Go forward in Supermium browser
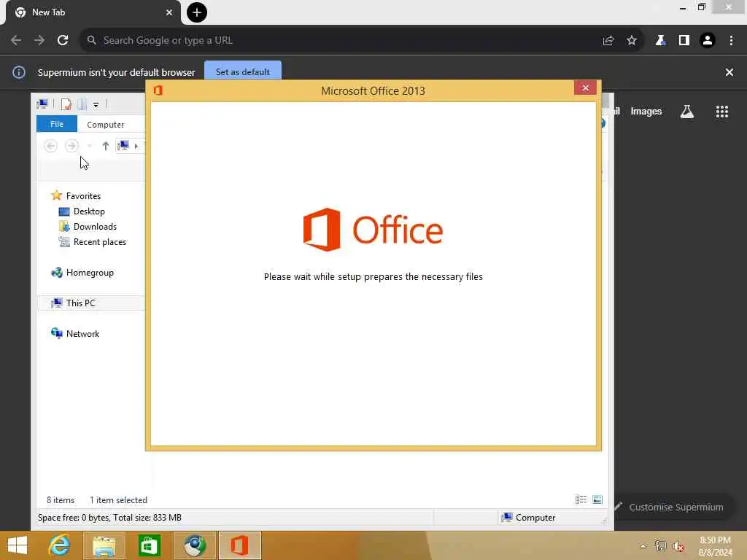This screenshot has width=747, height=560. [x=39, y=41]
